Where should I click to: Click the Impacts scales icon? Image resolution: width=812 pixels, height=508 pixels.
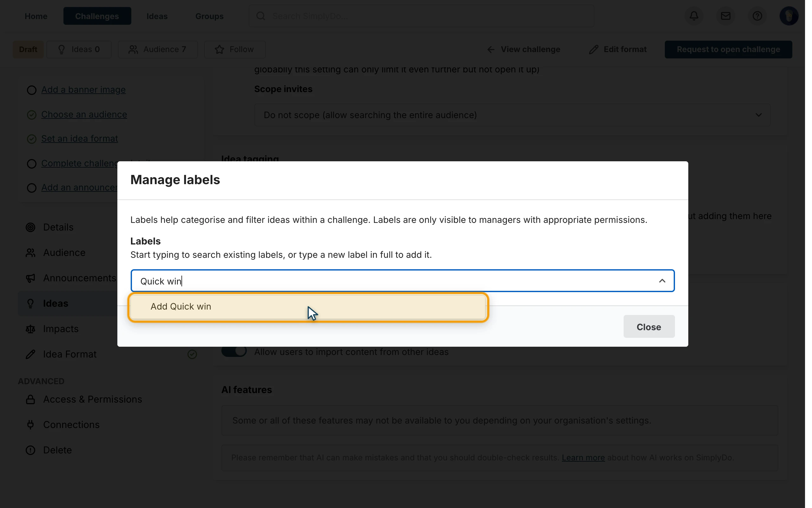point(30,329)
